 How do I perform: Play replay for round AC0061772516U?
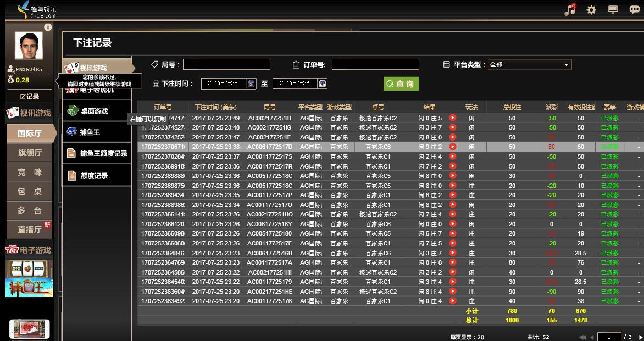[453, 253]
